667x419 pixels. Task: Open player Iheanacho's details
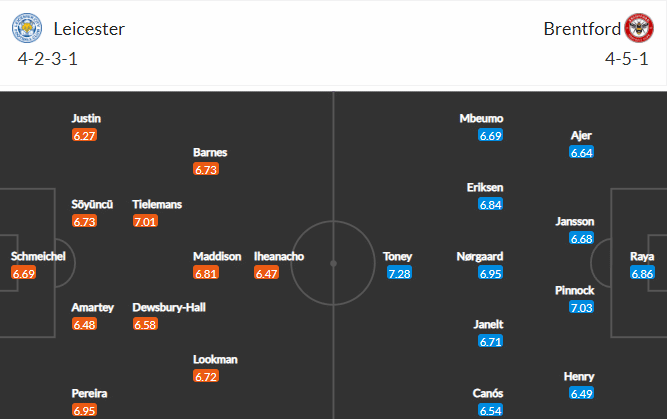click(x=279, y=257)
